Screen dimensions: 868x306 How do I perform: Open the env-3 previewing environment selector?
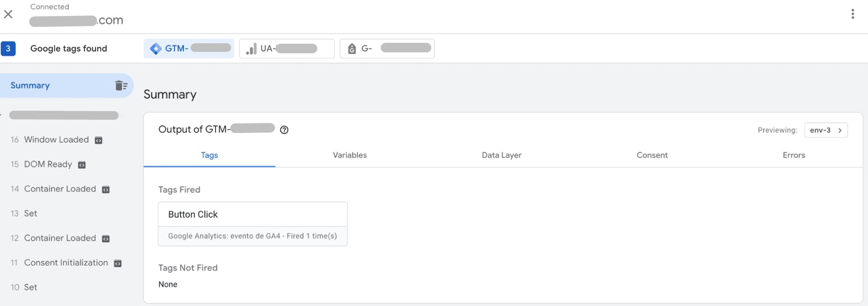tap(826, 130)
